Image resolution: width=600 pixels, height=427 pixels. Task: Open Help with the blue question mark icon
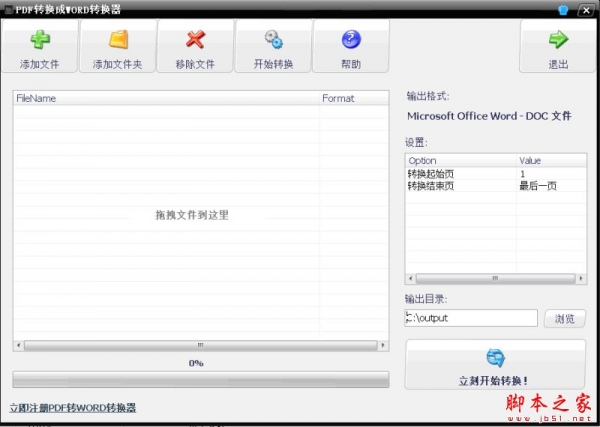(x=351, y=39)
